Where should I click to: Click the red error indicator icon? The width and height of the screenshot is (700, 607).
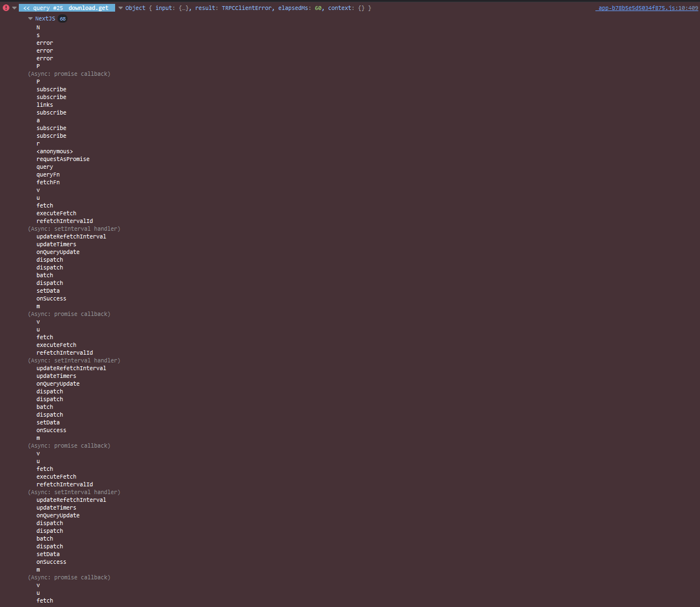pos(6,7)
